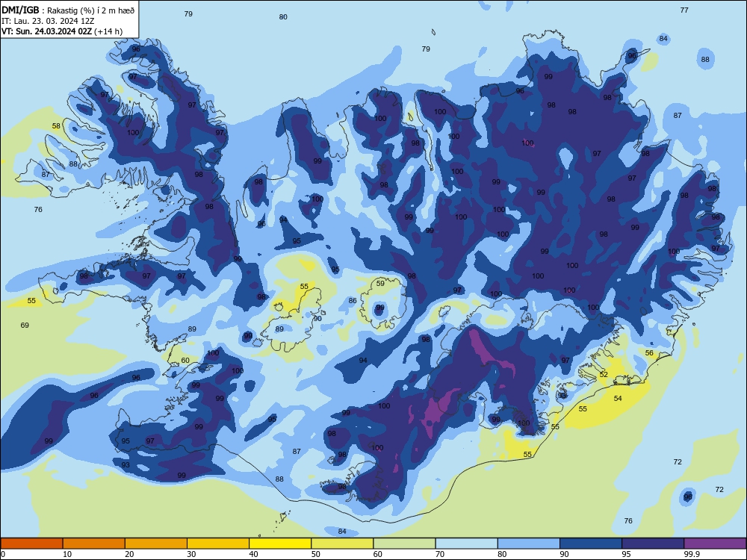This screenshot has height=560, width=747.
Task: Click the dark orange 0–10 legend swatch
Action: point(31,544)
